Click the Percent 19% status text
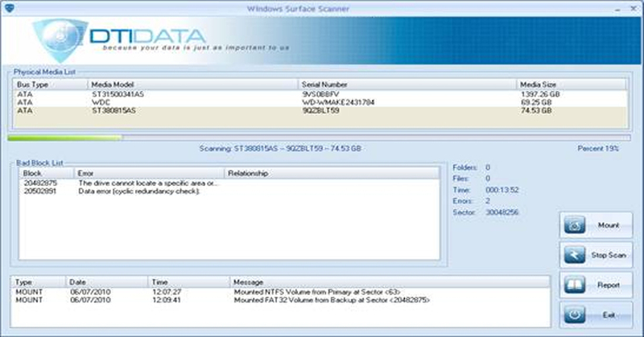Image resolution: width=644 pixels, height=337 pixels. point(598,149)
